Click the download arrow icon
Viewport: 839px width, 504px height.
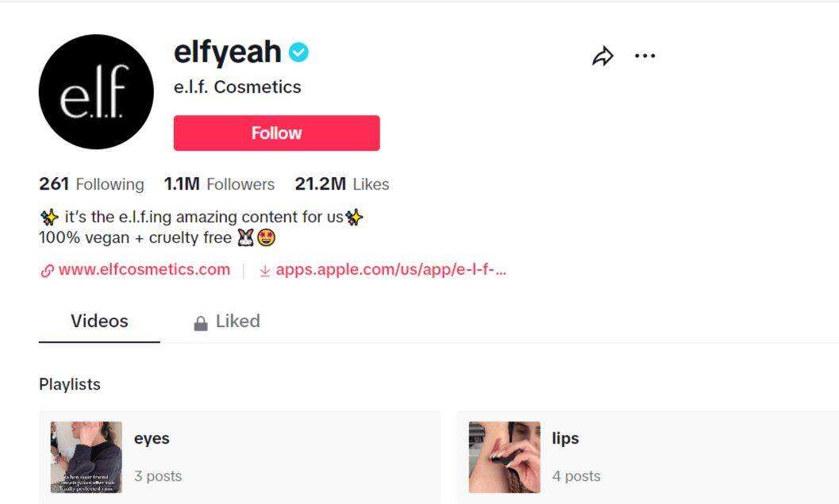(x=265, y=271)
